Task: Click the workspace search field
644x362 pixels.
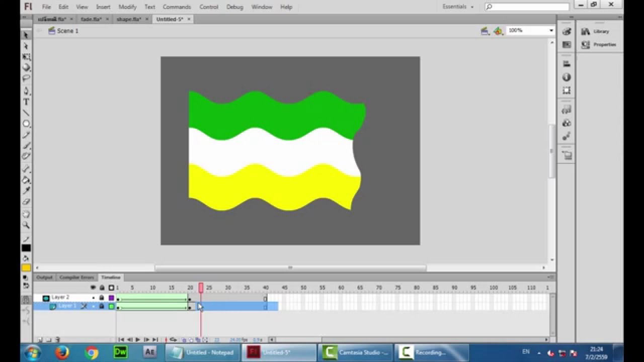Action: pyautogui.click(x=527, y=7)
